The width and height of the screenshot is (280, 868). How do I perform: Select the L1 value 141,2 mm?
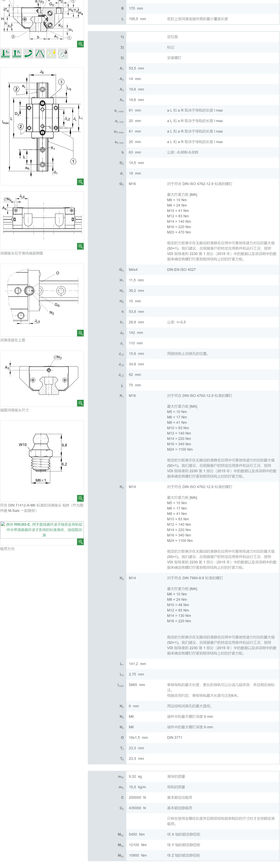(137, 664)
